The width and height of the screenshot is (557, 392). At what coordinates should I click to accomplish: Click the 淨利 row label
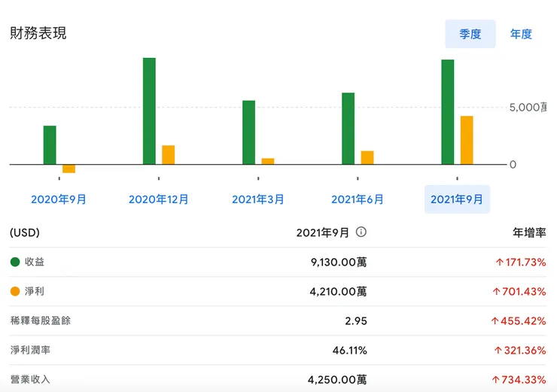(x=35, y=291)
